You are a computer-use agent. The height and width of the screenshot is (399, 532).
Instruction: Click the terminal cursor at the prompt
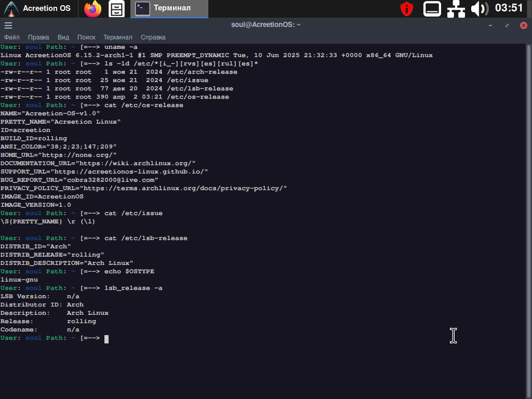pos(106,339)
